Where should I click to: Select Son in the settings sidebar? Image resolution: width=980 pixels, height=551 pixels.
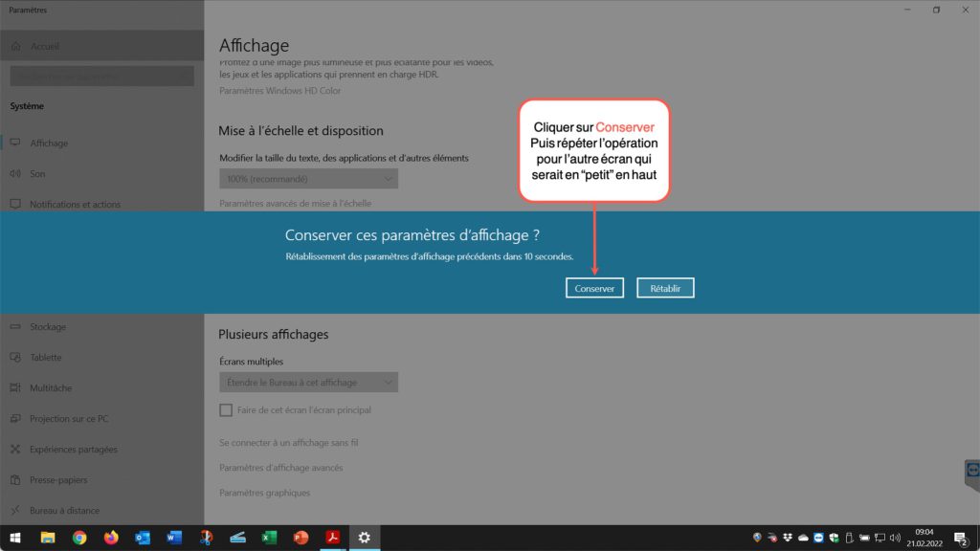tap(37, 174)
